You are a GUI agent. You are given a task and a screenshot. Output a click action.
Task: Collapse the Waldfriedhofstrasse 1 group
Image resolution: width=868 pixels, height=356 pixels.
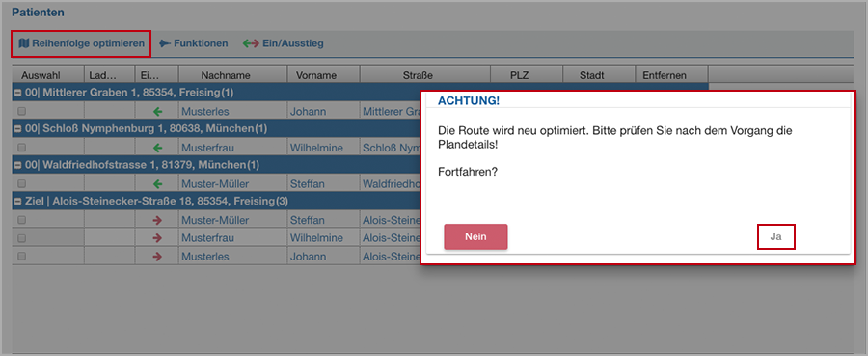click(17, 165)
